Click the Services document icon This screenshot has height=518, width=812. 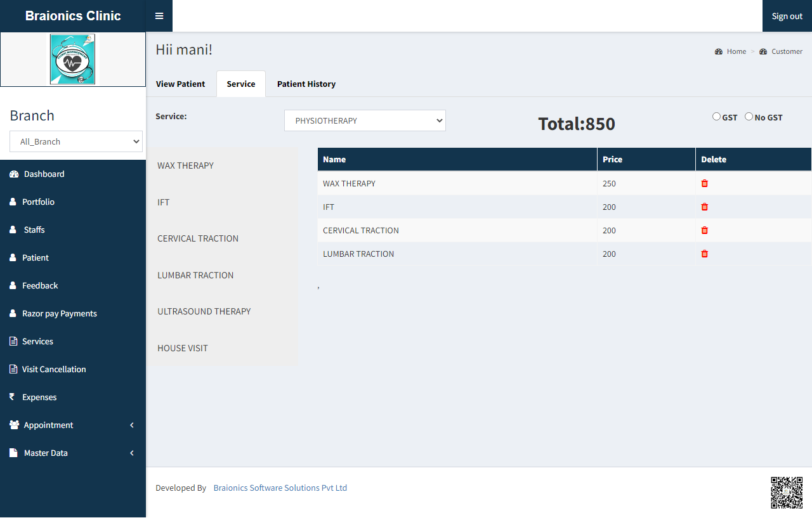point(13,341)
